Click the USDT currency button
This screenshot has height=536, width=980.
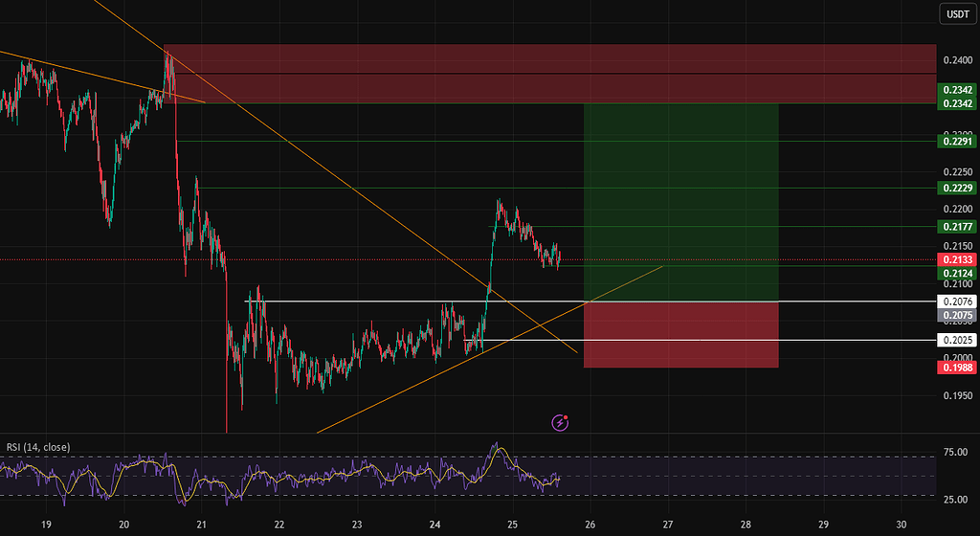pyautogui.click(x=957, y=13)
